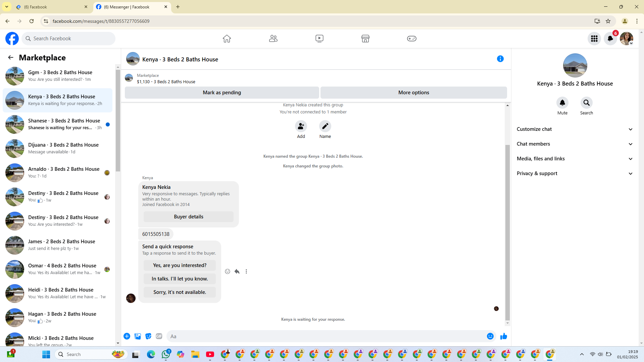React to the message with the emoji icon
The width and height of the screenshot is (644, 362).
point(228,271)
